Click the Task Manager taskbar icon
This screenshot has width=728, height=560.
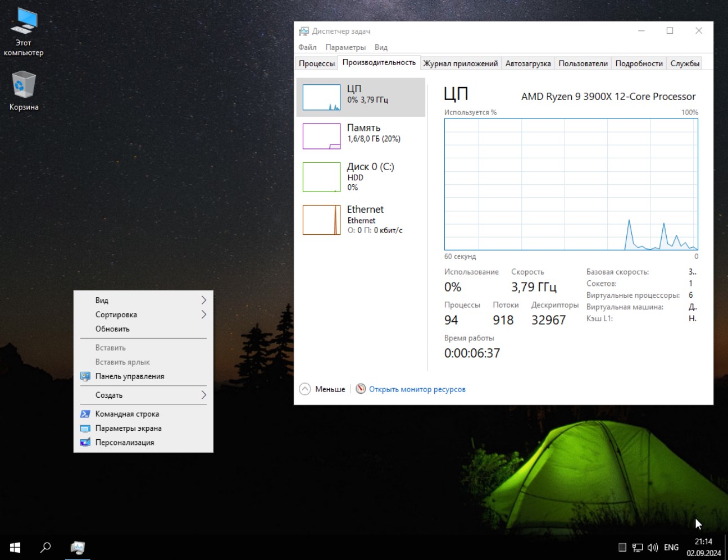(x=78, y=547)
